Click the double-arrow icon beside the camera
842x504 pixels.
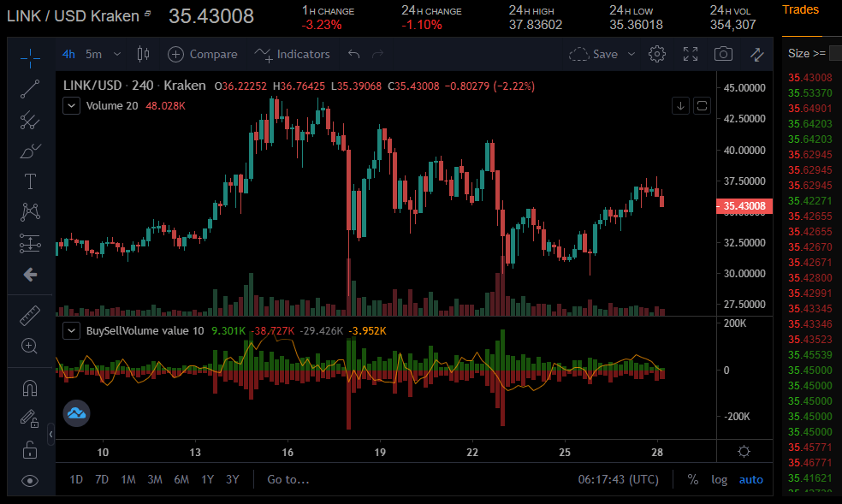tap(757, 54)
